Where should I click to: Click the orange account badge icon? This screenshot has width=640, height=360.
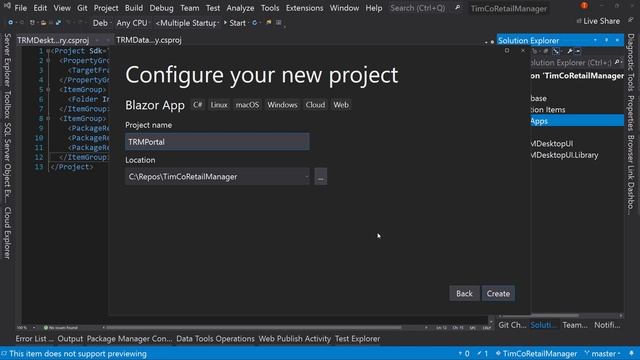click(x=584, y=6)
